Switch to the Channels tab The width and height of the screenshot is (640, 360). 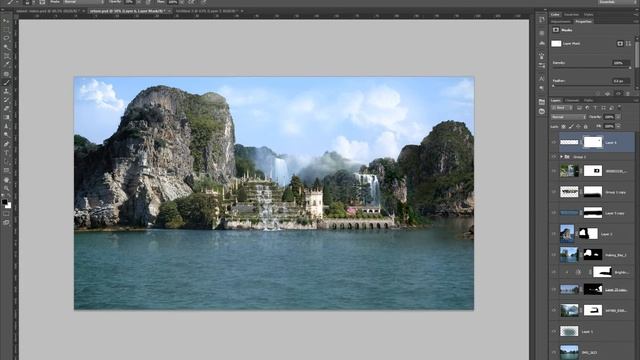[x=572, y=100]
